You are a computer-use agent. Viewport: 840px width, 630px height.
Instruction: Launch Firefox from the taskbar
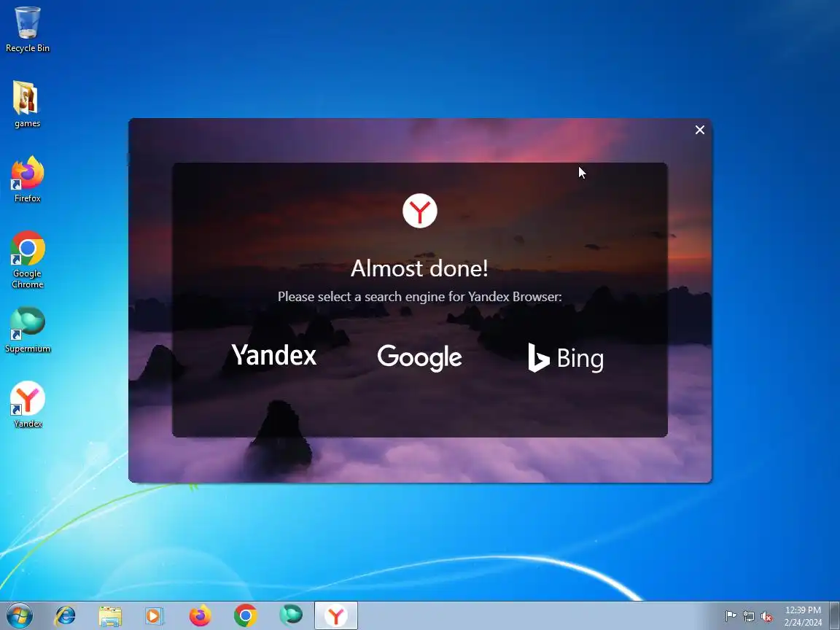(201, 616)
